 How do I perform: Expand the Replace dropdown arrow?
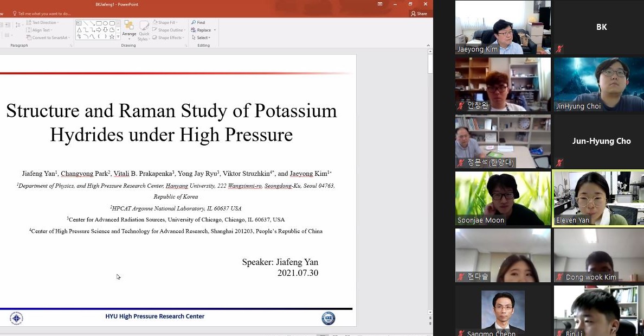click(x=215, y=30)
